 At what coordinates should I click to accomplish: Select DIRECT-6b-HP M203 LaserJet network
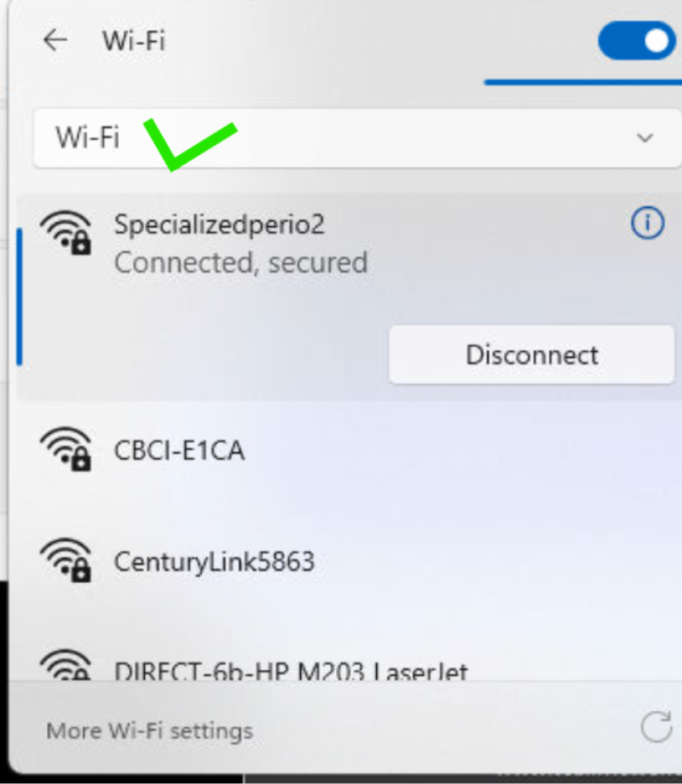pyautogui.click(x=345, y=665)
